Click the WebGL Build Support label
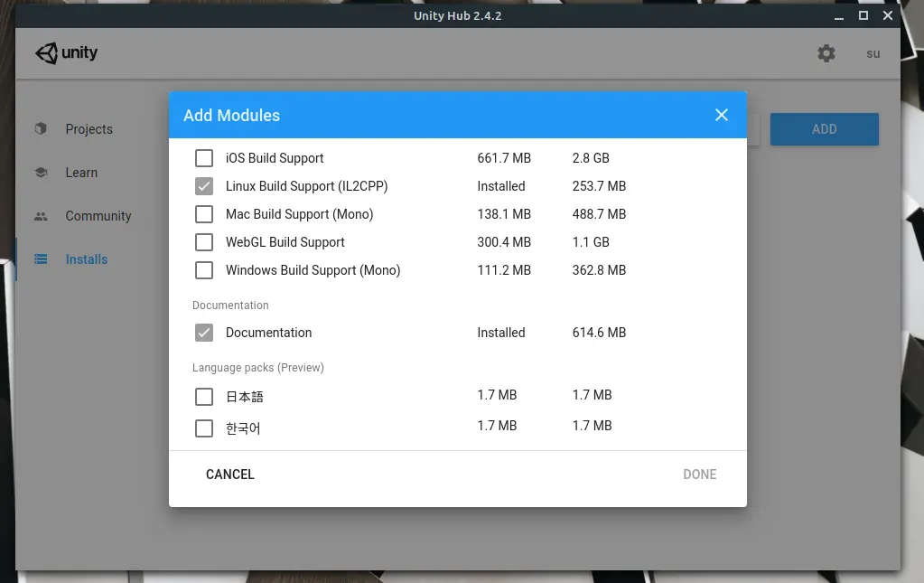Viewport: 924px width, 583px height. tap(285, 242)
